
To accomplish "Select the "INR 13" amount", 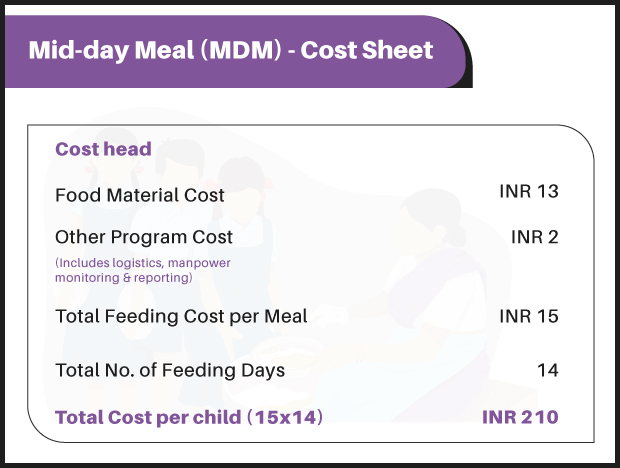I will point(528,191).
